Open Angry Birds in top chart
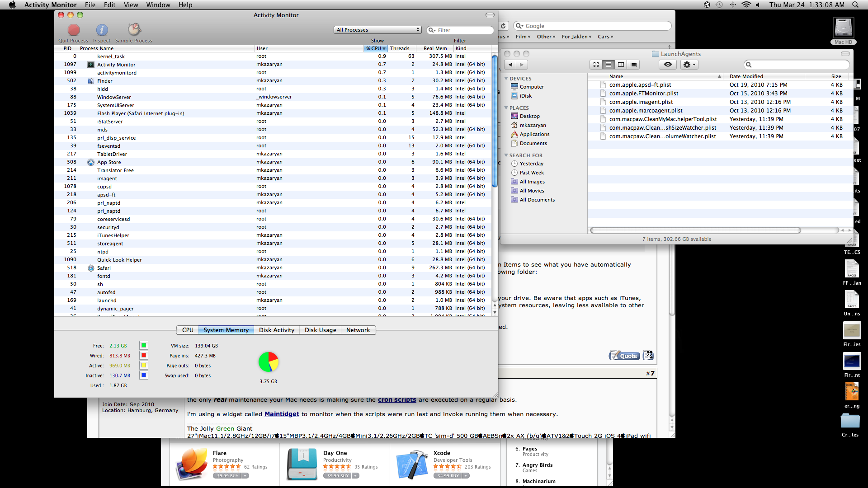This screenshot has width=868, height=488. click(538, 465)
